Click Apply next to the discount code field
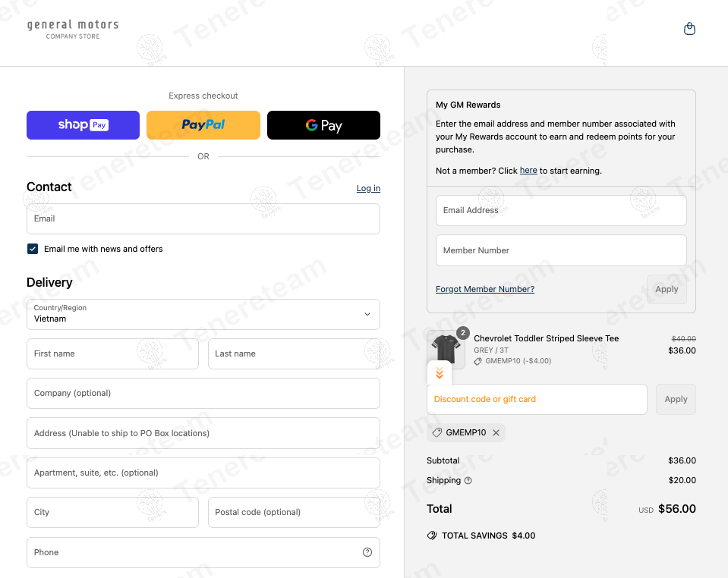 pyautogui.click(x=675, y=399)
